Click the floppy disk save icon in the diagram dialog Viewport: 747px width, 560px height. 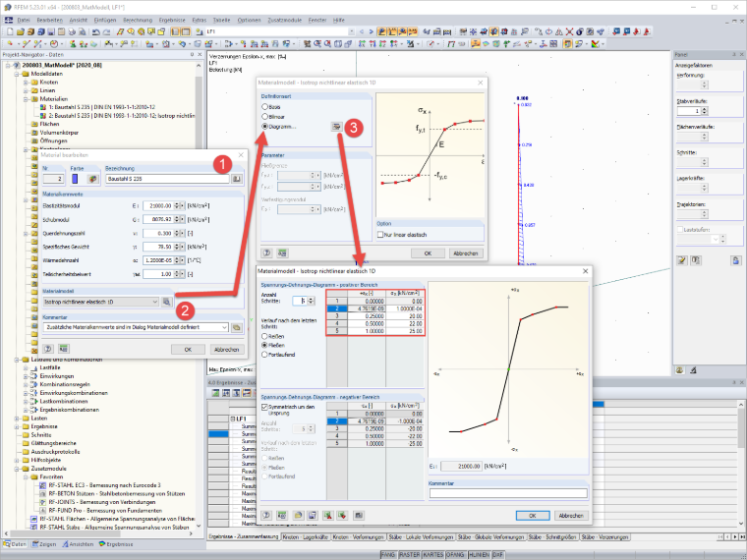click(313, 515)
